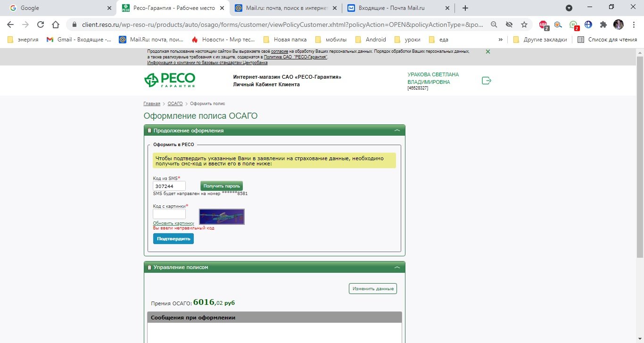644x343 pixels.
Task: Click the Главная breadcrumb
Action: tap(152, 104)
